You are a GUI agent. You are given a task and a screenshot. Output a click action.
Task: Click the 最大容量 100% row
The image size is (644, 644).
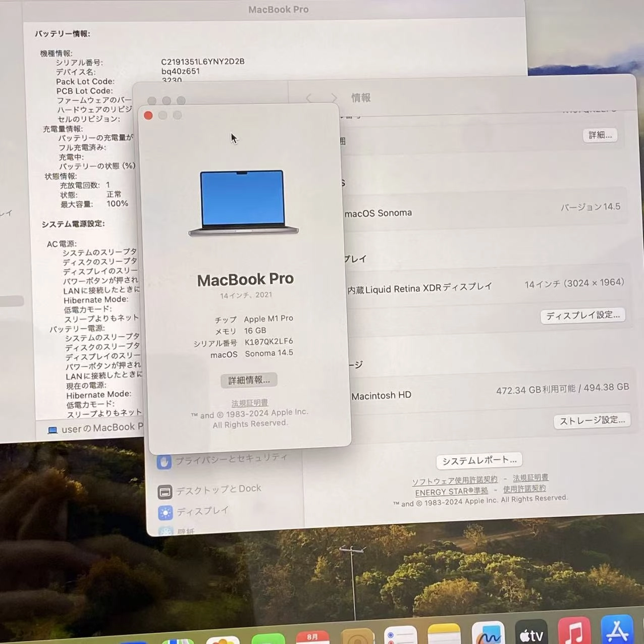coord(94,204)
